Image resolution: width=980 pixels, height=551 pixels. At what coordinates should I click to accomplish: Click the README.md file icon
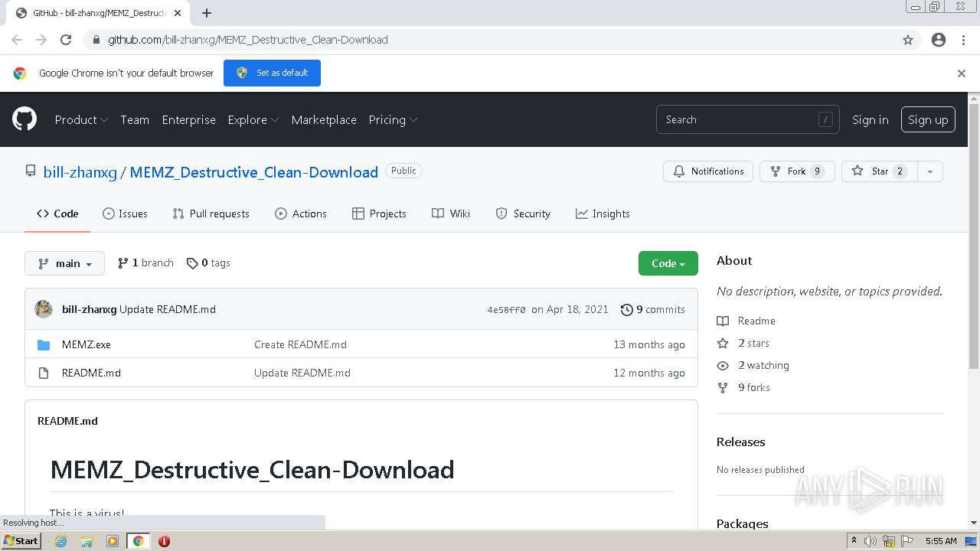pos(44,373)
